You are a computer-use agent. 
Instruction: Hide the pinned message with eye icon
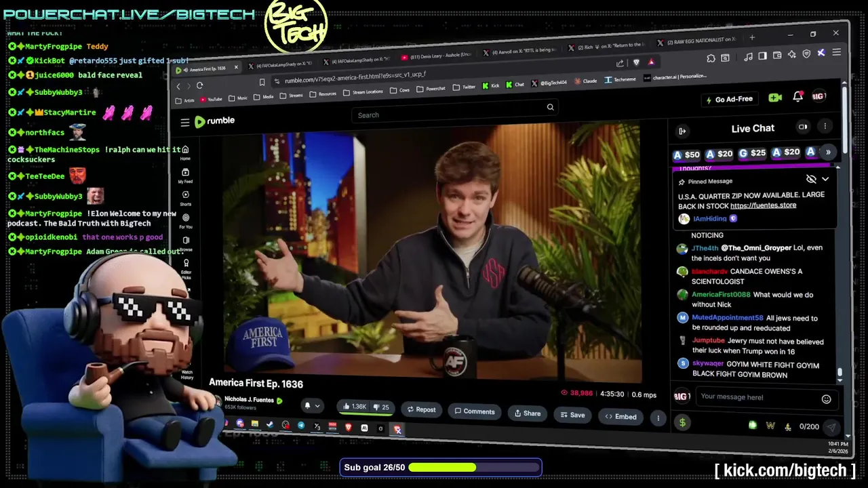point(811,179)
